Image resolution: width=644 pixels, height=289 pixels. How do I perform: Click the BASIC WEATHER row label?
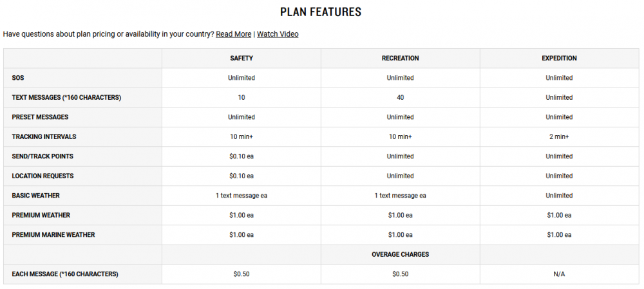(x=35, y=196)
